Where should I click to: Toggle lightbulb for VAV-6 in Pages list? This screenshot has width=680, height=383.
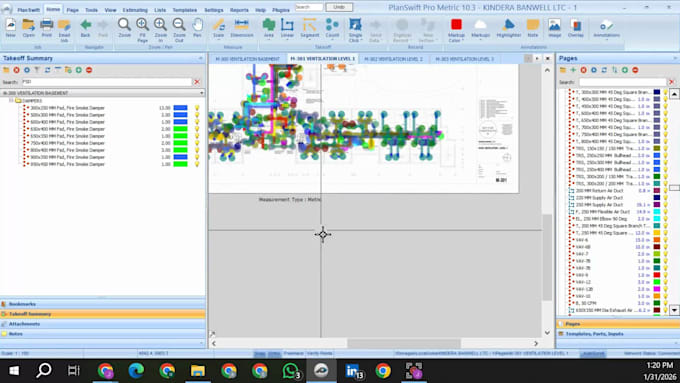[666, 240]
